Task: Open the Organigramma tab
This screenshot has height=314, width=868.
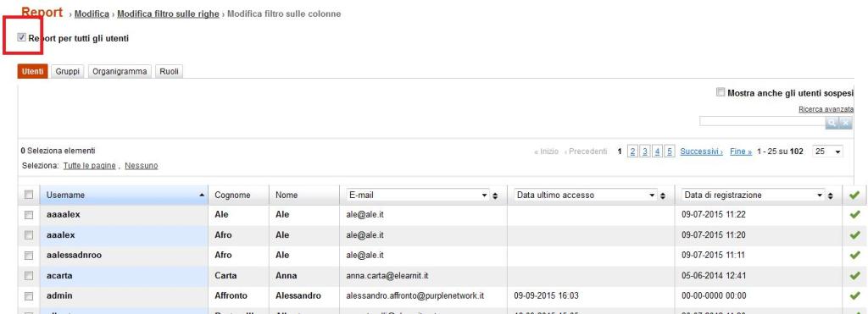Action: point(120,71)
